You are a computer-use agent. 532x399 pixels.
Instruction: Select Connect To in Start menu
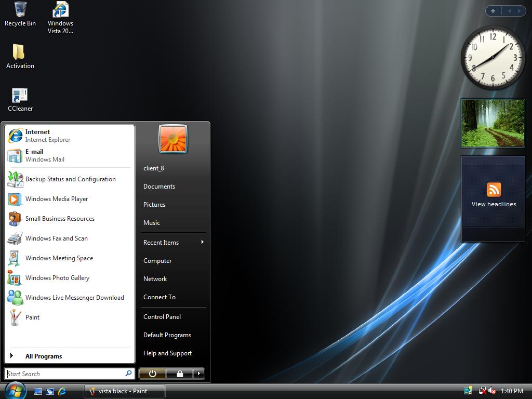tap(159, 297)
